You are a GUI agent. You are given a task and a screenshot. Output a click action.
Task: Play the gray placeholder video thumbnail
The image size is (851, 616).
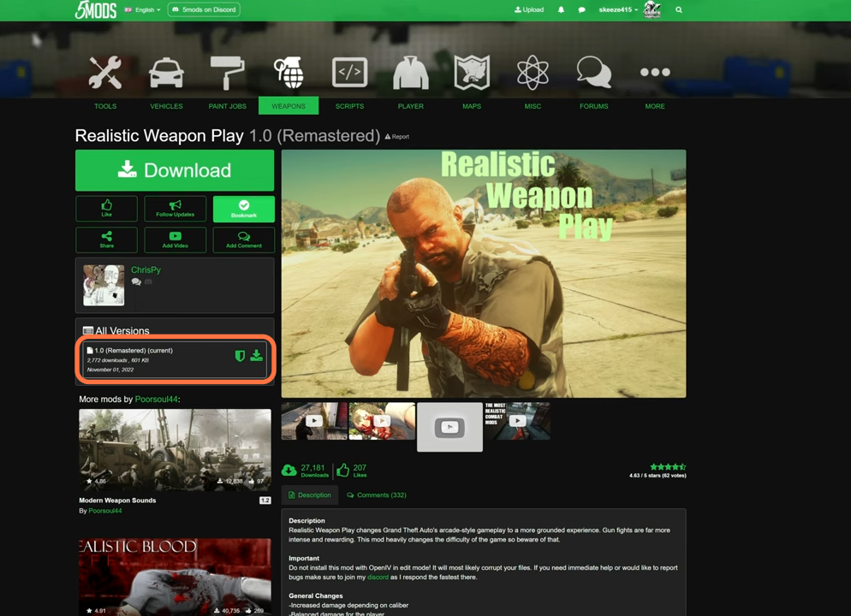coord(450,427)
